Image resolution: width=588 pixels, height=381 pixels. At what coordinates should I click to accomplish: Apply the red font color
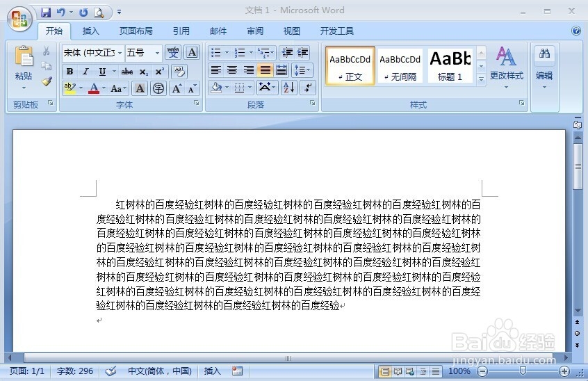[94, 88]
